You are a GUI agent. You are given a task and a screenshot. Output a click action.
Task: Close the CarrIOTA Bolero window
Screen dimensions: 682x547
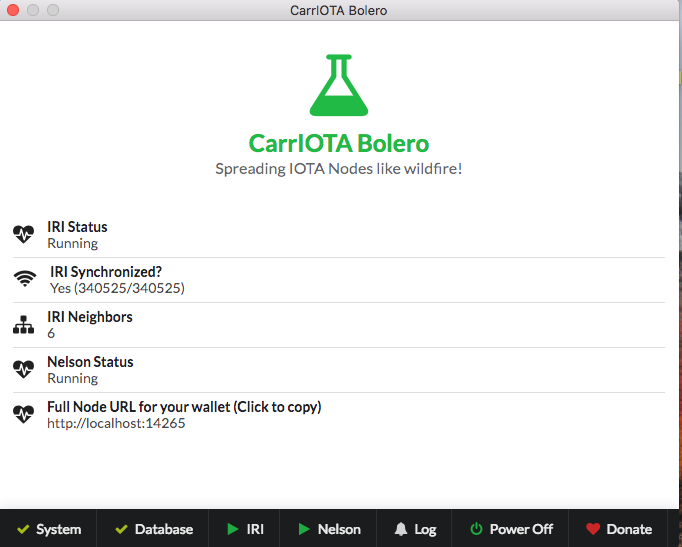point(13,10)
